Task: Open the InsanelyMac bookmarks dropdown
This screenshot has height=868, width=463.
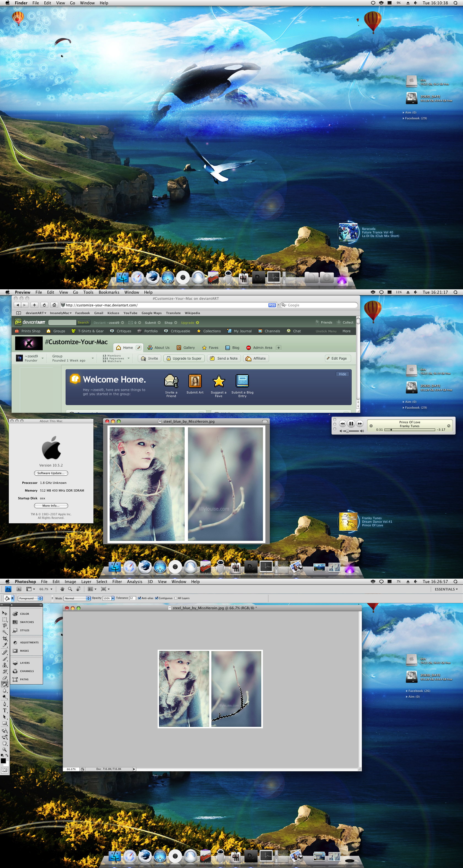Action: pos(61,313)
